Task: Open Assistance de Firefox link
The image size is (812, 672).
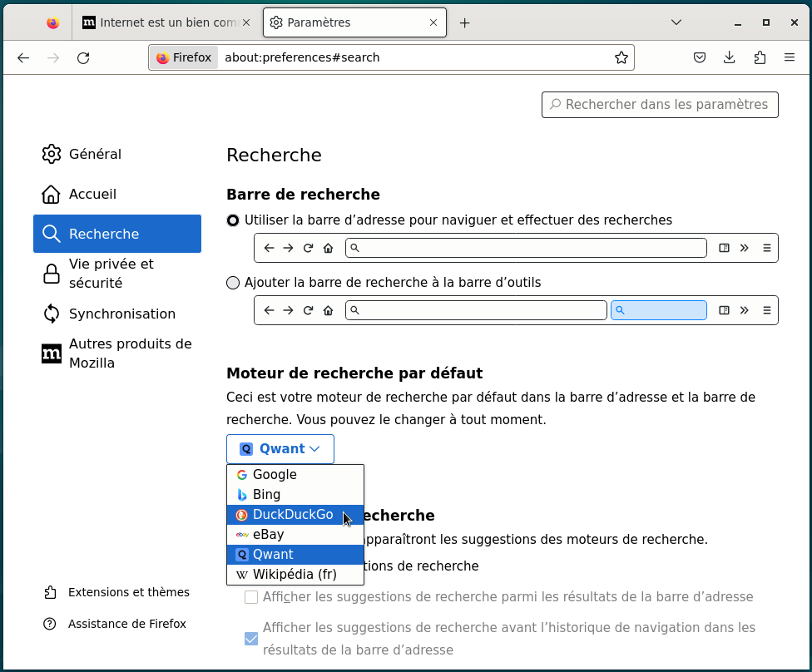Action: tap(115, 624)
